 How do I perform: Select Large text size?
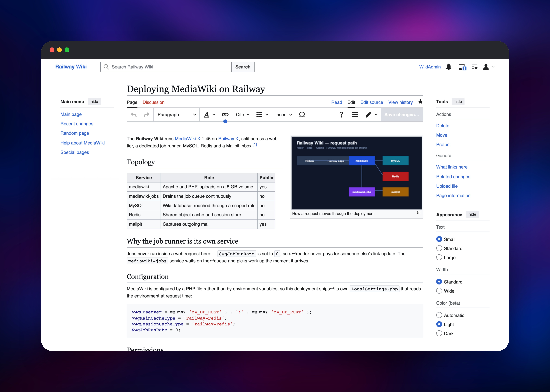pyautogui.click(x=439, y=257)
